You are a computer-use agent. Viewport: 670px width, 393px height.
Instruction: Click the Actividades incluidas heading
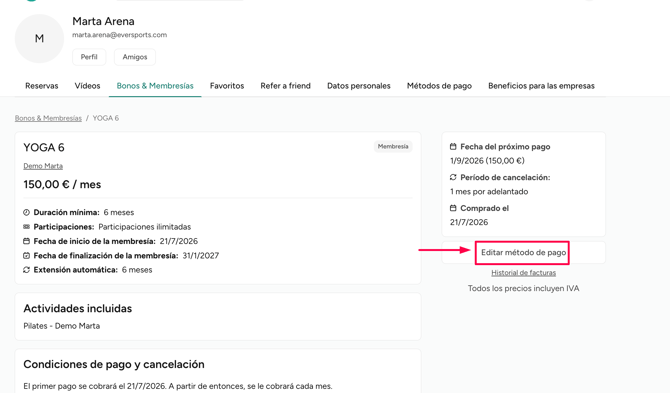[x=78, y=308]
